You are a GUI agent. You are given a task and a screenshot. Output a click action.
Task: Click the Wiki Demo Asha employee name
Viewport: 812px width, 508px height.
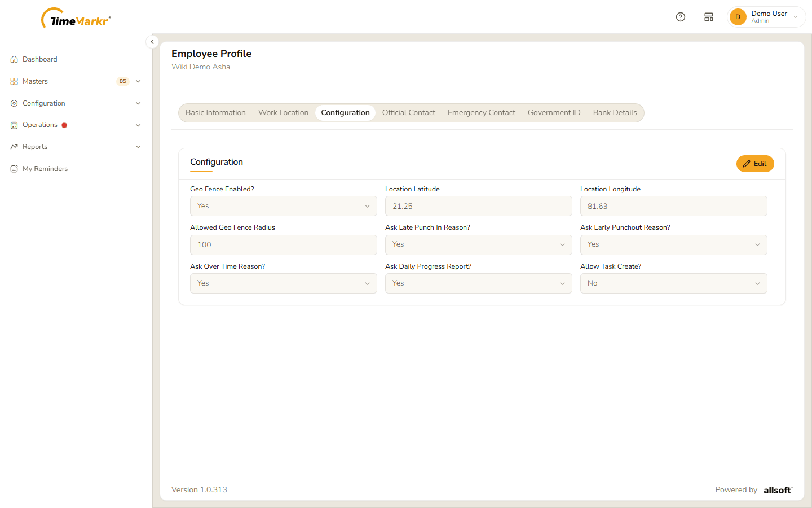[x=201, y=67]
